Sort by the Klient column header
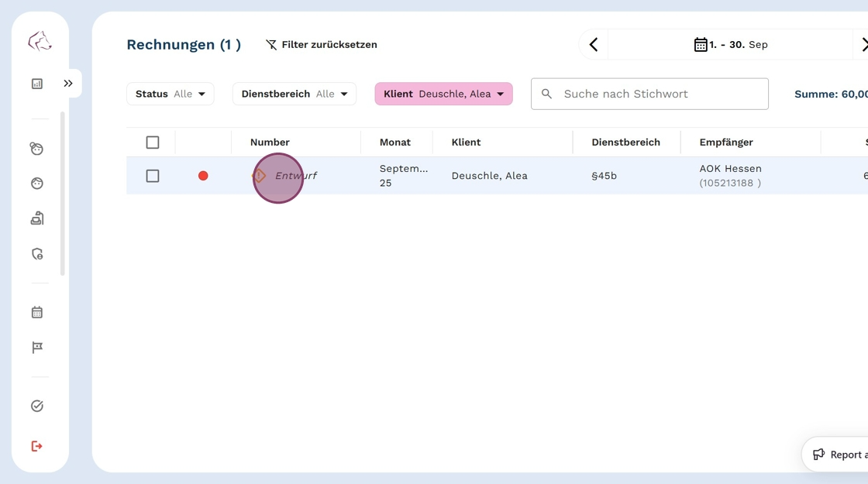This screenshot has width=868, height=484. pos(466,142)
